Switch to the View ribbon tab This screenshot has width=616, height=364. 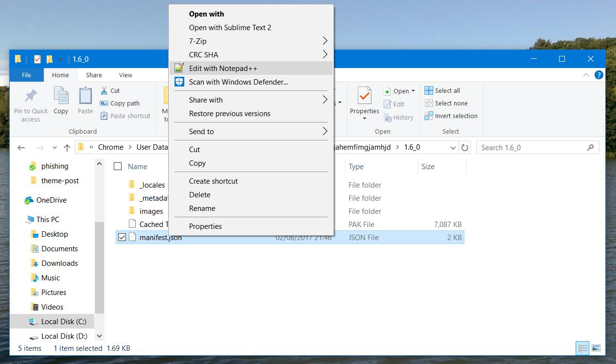(125, 75)
